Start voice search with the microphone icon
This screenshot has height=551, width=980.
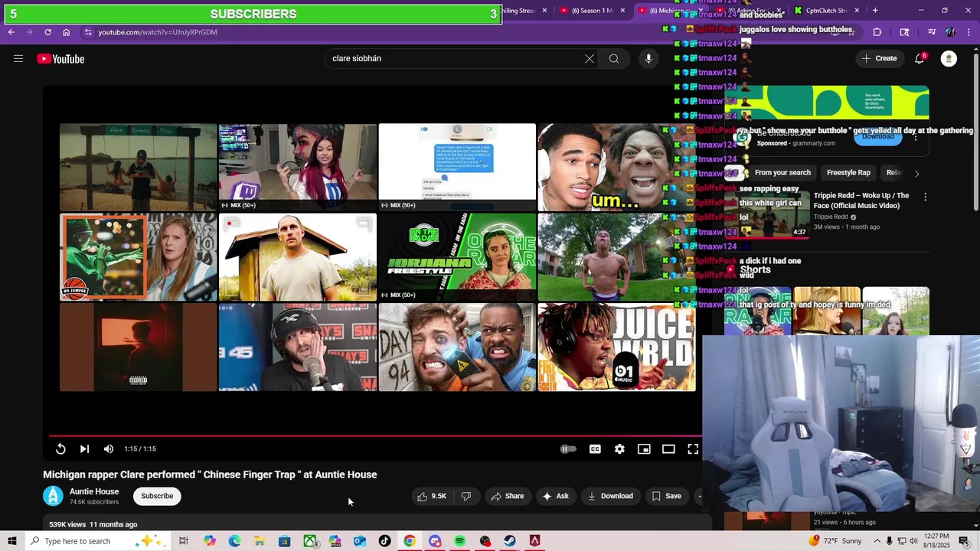(x=648, y=59)
